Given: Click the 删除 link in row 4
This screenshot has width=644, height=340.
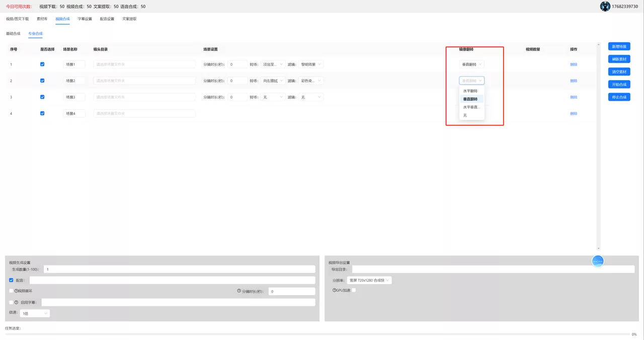Looking at the screenshot, I should click(x=574, y=113).
